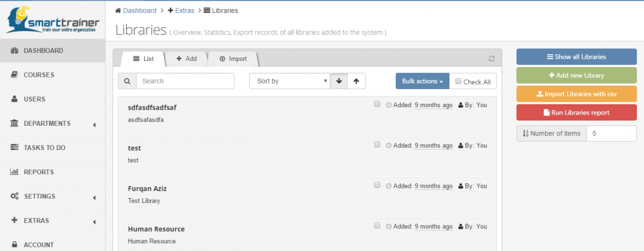Switch to the Import tab

[x=233, y=59]
